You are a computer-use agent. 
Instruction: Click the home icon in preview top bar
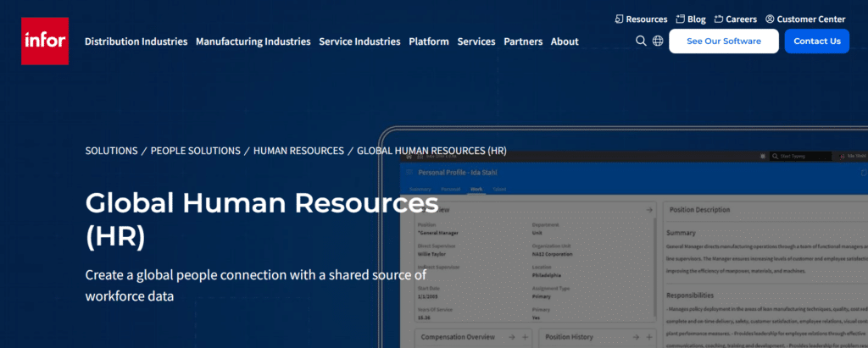point(409,157)
